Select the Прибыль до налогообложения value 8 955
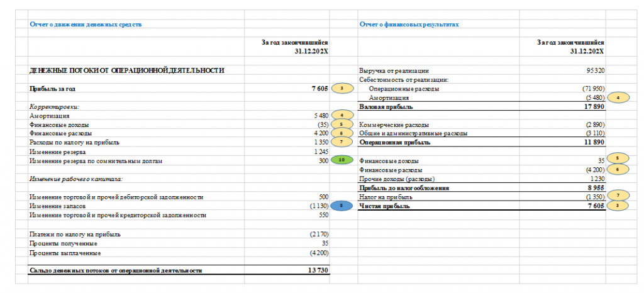The image size is (644, 293). tap(597, 187)
